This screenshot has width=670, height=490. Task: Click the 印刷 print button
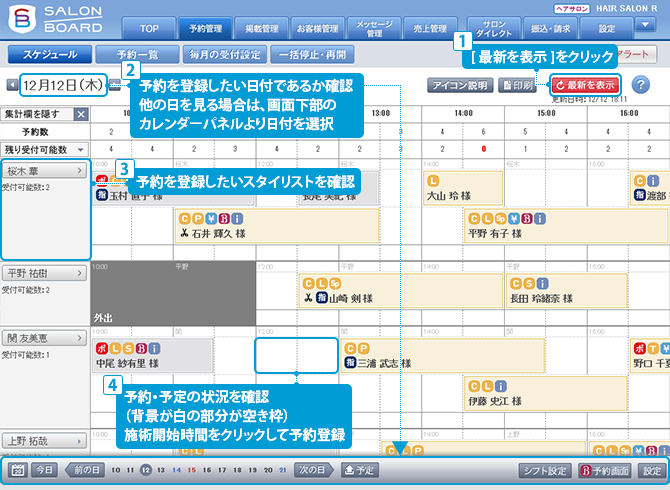pos(517,85)
